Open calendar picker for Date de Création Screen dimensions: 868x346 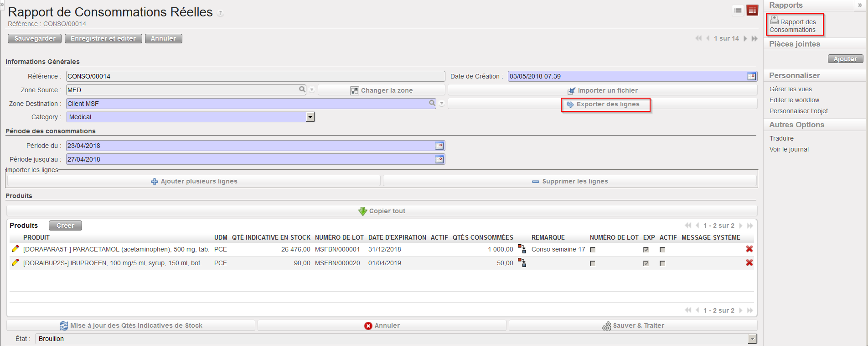751,77
